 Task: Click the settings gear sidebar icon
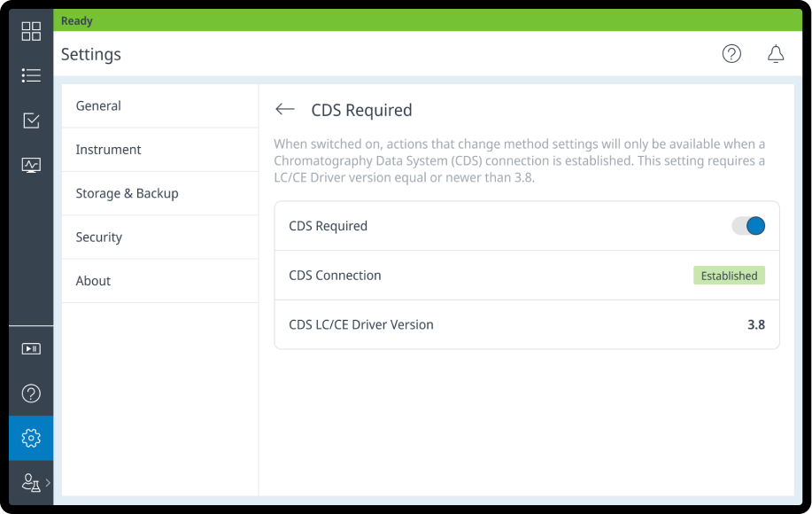(31, 438)
